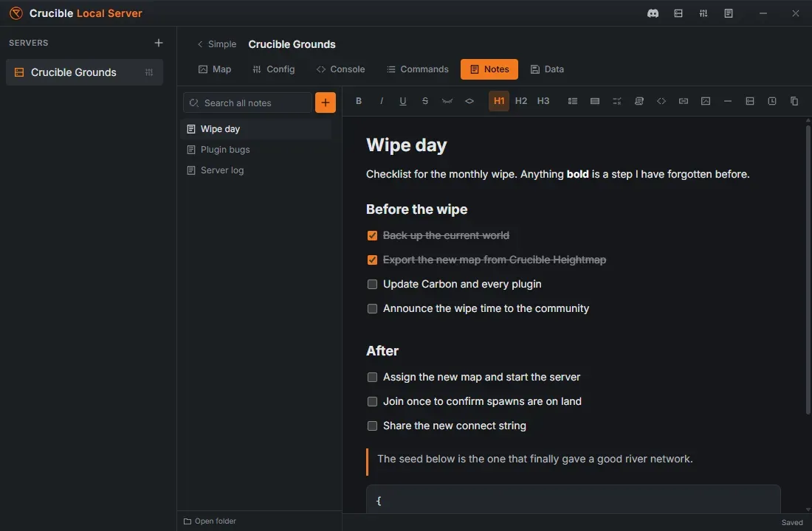Click the note editor vertical scrollbar
812x531 pixels.
[808, 269]
